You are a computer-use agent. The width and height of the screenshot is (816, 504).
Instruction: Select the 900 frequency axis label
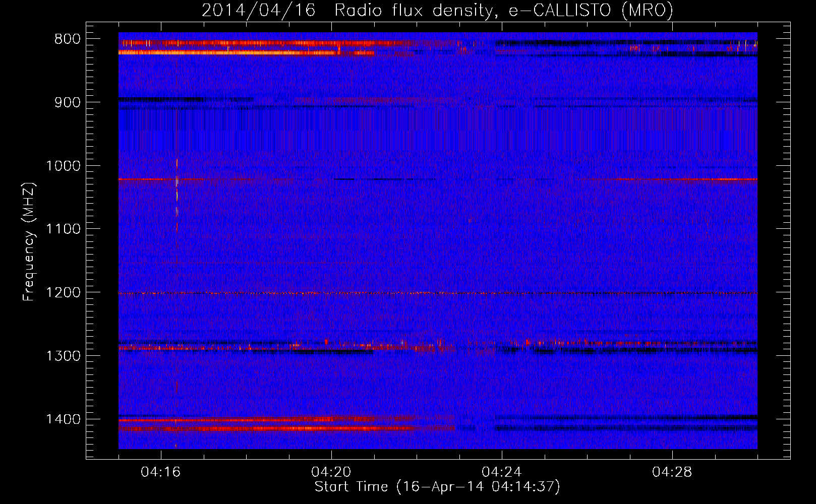point(67,102)
